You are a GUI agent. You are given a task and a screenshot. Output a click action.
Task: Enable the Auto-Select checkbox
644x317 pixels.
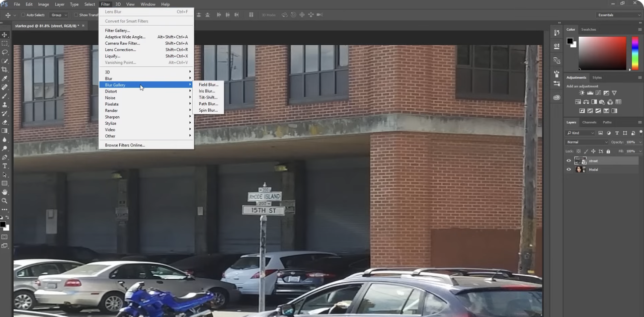(23, 15)
